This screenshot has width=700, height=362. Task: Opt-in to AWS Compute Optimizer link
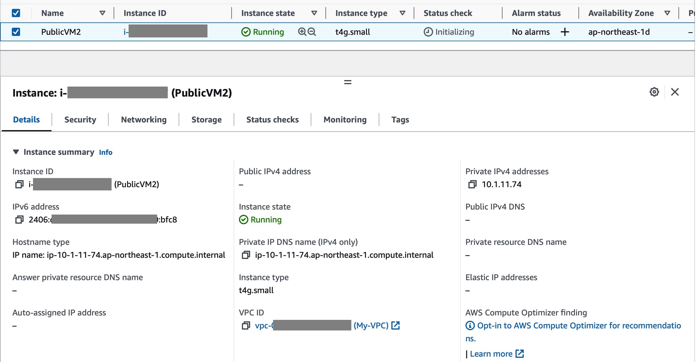[x=579, y=332]
